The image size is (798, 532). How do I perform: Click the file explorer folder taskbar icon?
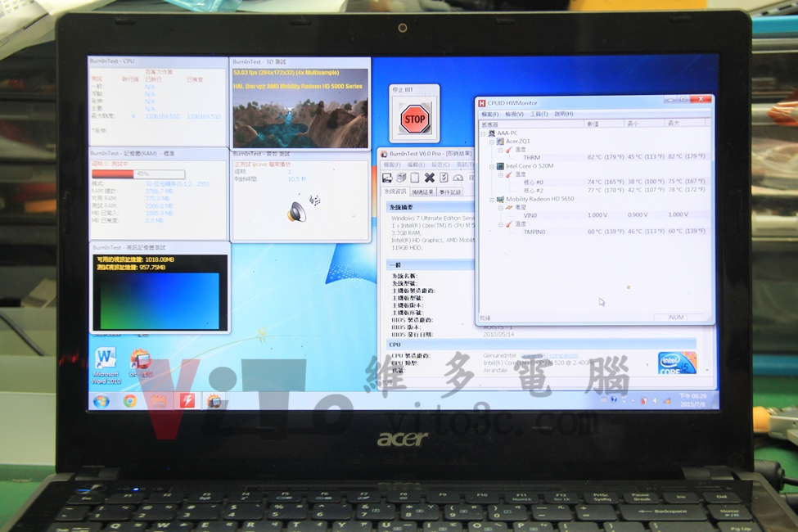pos(159,401)
